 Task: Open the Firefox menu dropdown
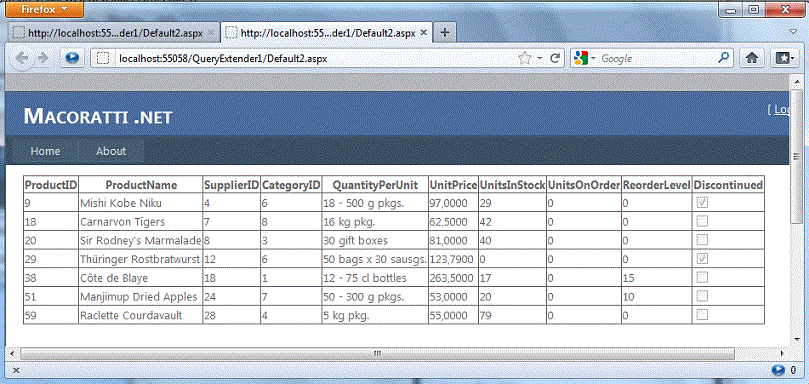coord(44,9)
